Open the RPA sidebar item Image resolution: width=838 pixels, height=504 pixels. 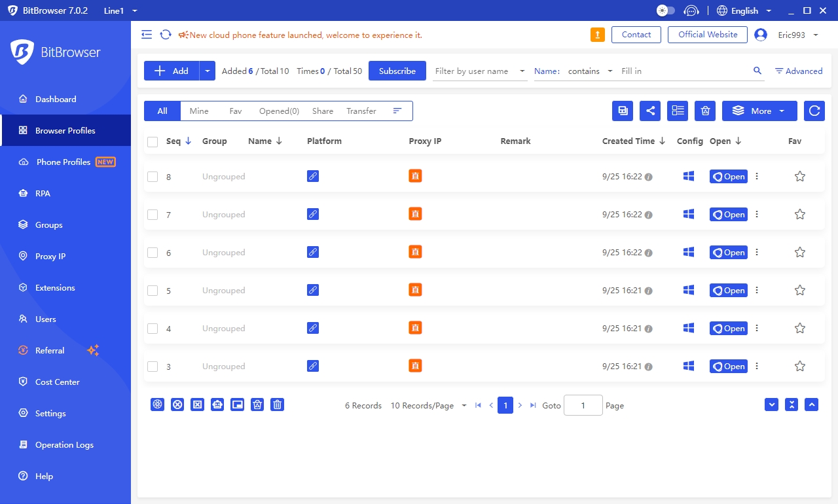(65, 194)
